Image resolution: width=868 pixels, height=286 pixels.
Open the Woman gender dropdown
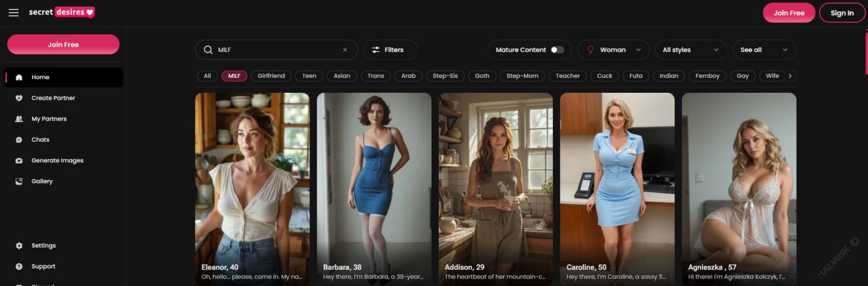coord(613,50)
